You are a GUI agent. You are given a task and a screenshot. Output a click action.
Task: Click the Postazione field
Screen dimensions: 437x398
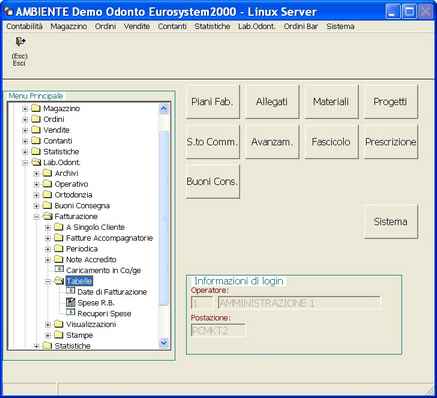[218, 331]
